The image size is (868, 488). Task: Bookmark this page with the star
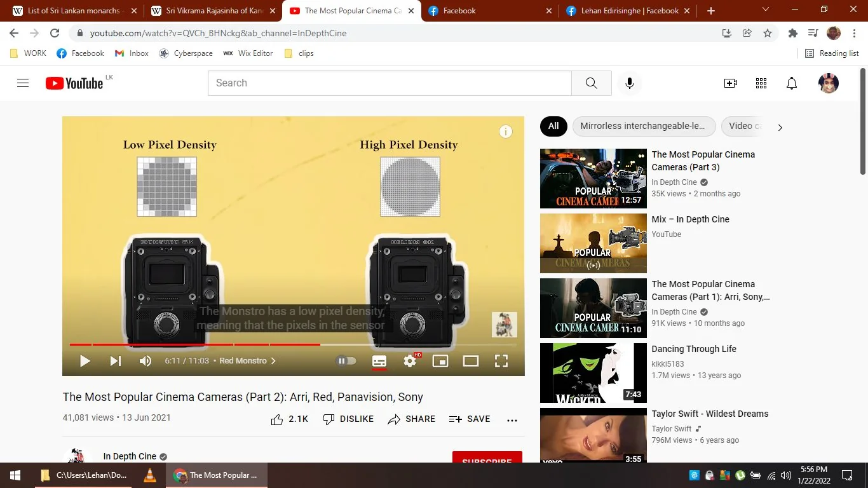click(768, 33)
